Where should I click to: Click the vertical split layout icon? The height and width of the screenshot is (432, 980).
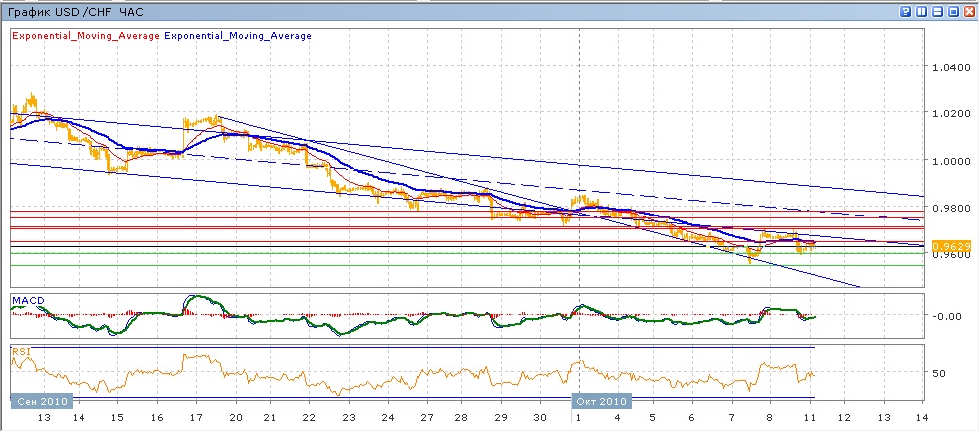coord(922,11)
